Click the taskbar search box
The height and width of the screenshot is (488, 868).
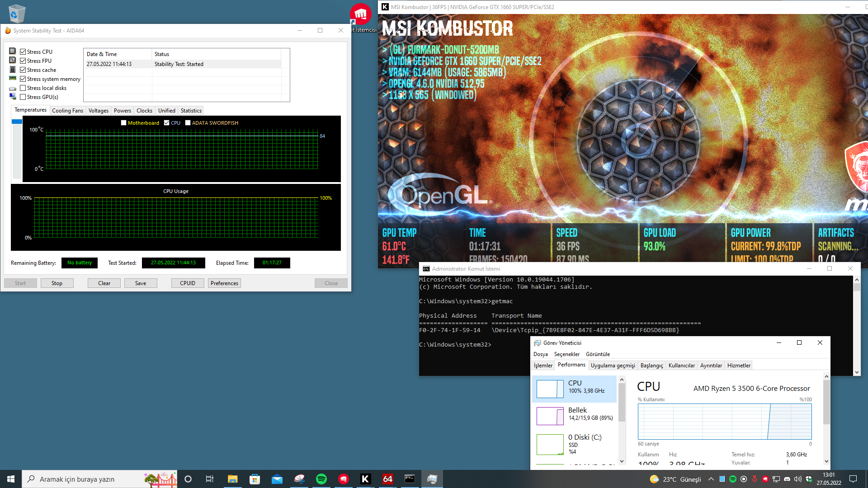(x=99, y=479)
